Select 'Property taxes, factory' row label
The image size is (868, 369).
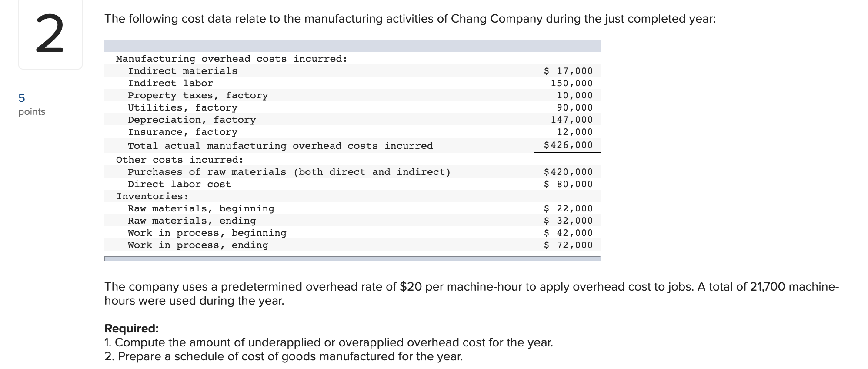pos(198,95)
